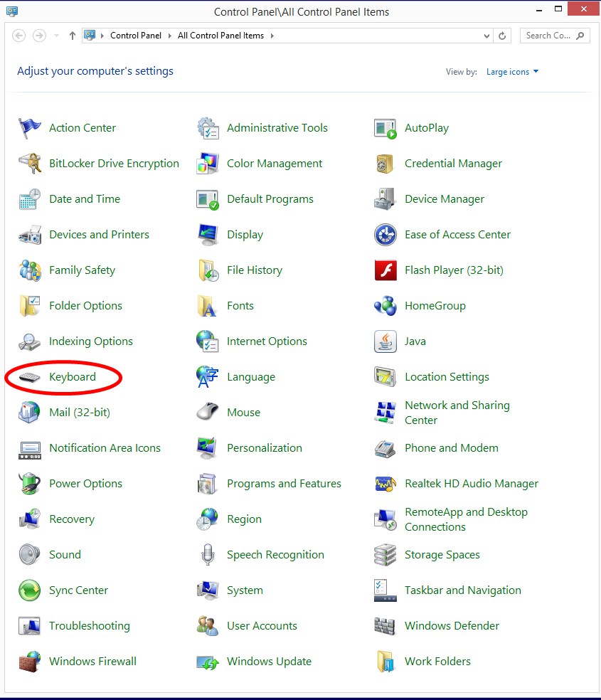
Task: Open the Windows Firewall brick icon
Action: [x=29, y=662]
